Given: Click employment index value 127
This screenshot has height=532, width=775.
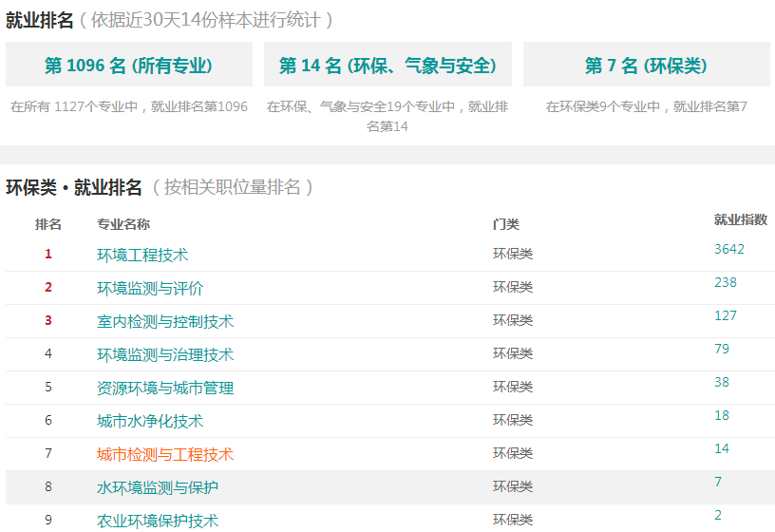Looking at the screenshot, I should (x=725, y=315).
